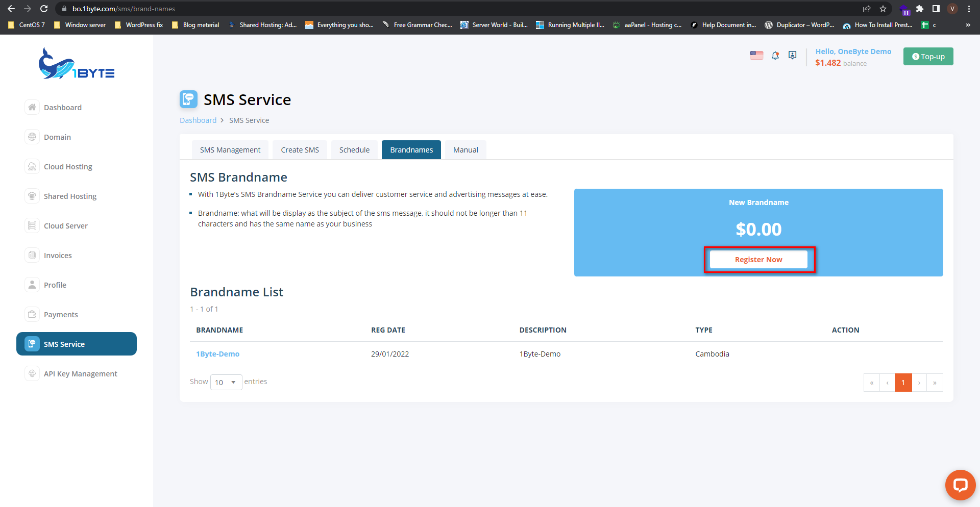Open WordPress fix bookmark folder
Viewport: 980px width, 507px height.
pos(139,25)
